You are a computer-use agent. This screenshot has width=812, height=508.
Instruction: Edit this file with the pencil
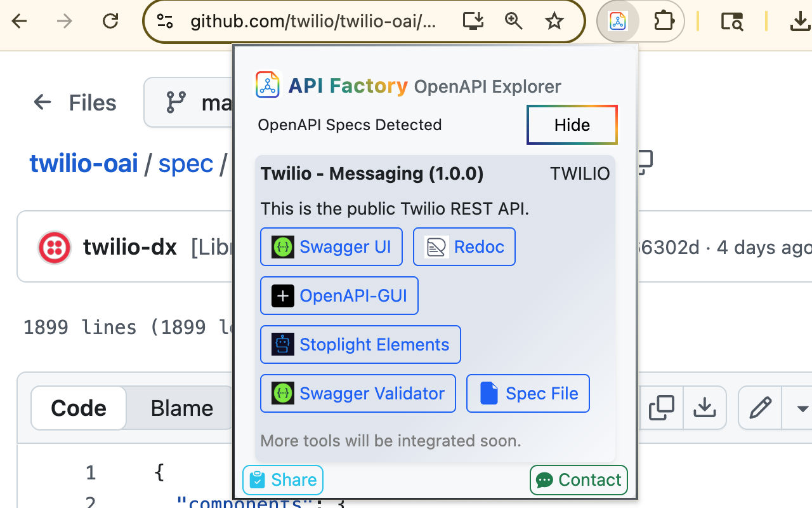pos(760,408)
